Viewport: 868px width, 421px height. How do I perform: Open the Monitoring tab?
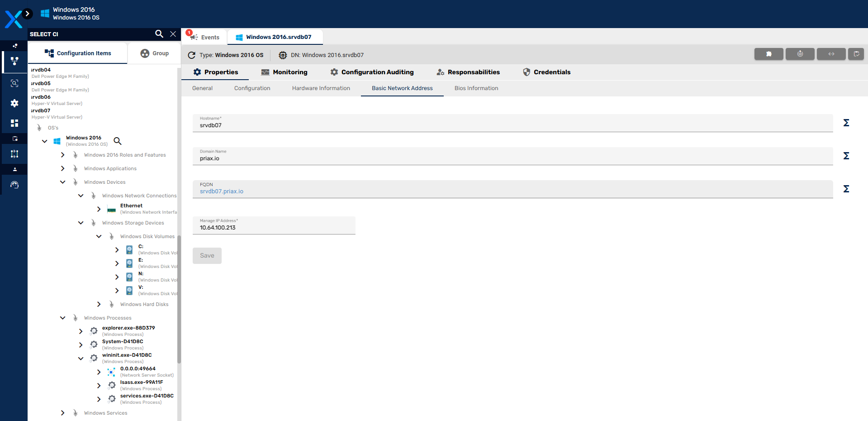pos(285,72)
